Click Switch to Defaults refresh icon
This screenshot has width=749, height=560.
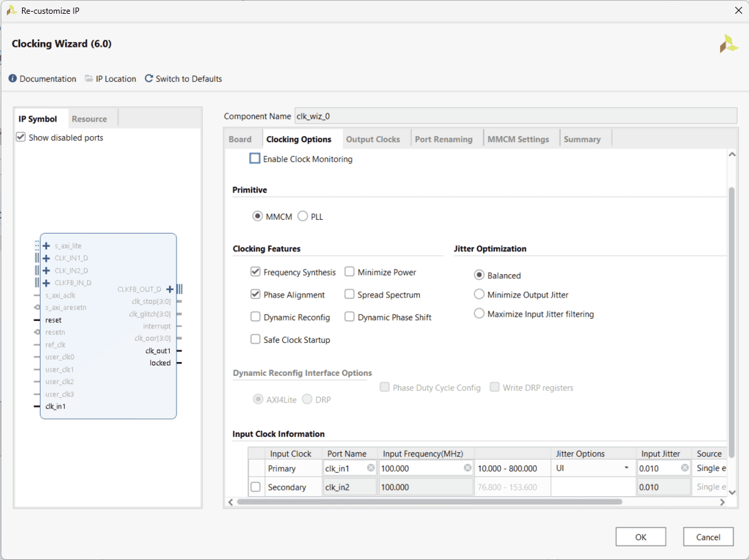(x=148, y=79)
